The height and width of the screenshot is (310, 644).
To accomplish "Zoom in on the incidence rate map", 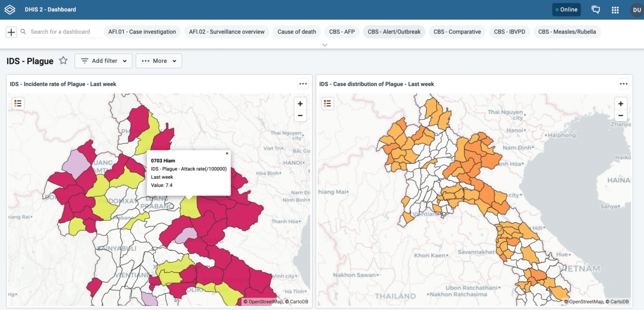I will point(300,103).
